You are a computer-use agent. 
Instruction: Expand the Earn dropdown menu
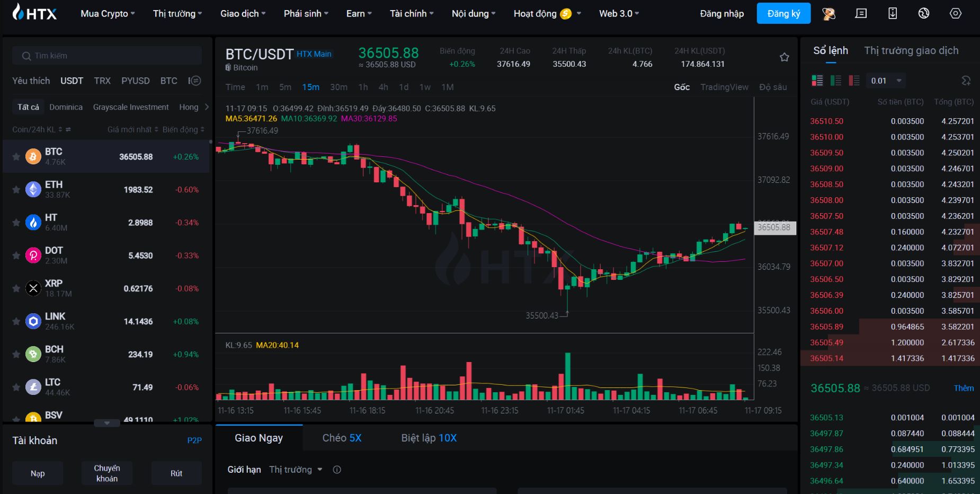click(x=359, y=14)
